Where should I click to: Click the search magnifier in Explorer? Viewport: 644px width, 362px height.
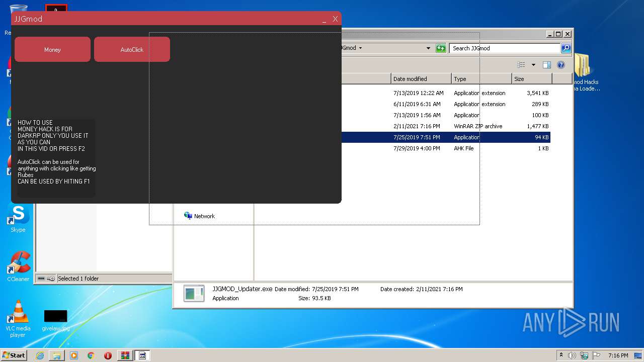point(566,48)
